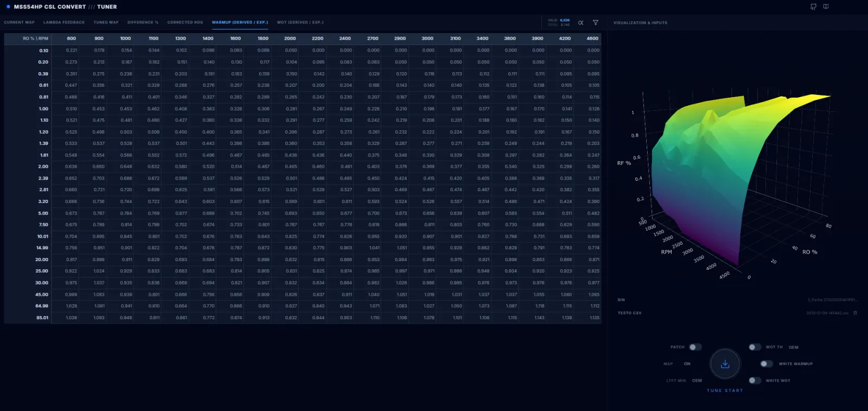The width and height of the screenshot is (868, 411).
Task: Select the 0.10 row header
Action: tap(28, 50)
